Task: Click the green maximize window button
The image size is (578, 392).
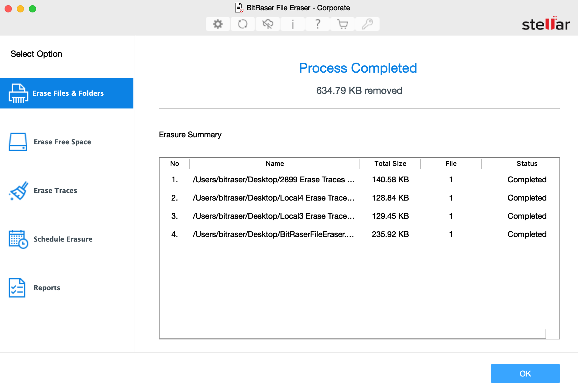Action: pyautogui.click(x=33, y=9)
